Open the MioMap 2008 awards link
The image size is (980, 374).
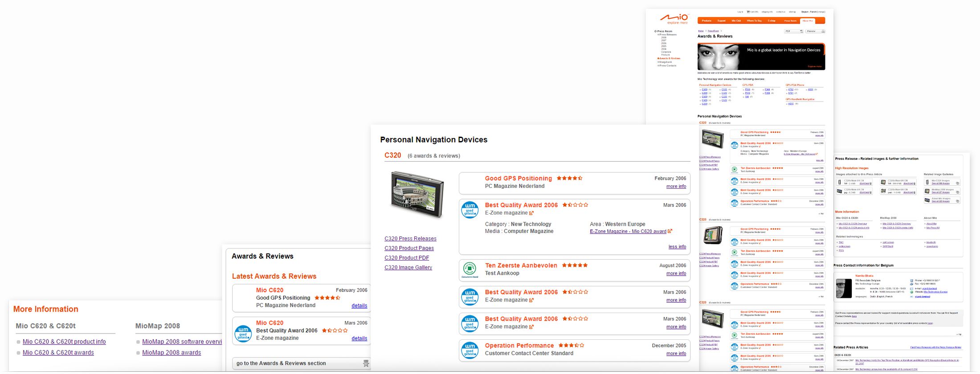[171, 353]
